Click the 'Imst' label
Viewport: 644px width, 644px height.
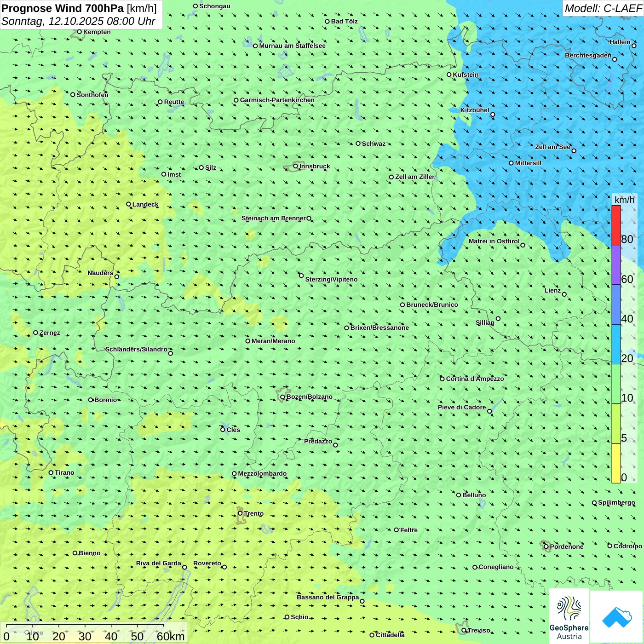[174, 174]
